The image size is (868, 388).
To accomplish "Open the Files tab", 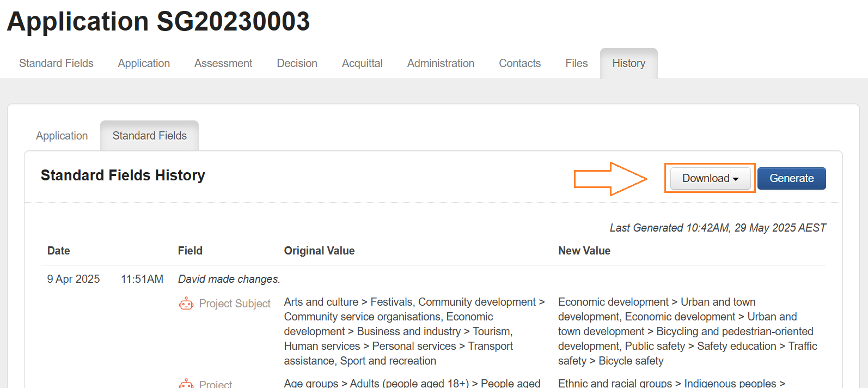I will (576, 63).
